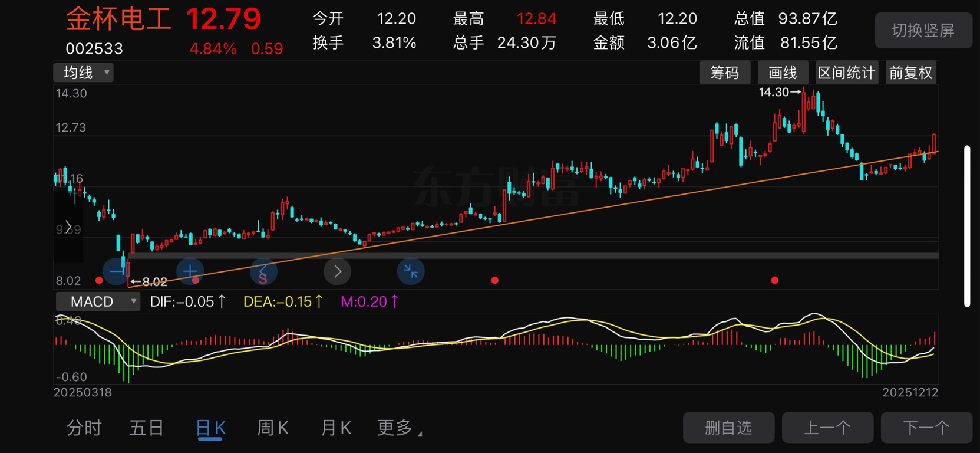Tap the zoom-out minus chart icon
Screen dimensions: 980x453
tap(116, 271)
